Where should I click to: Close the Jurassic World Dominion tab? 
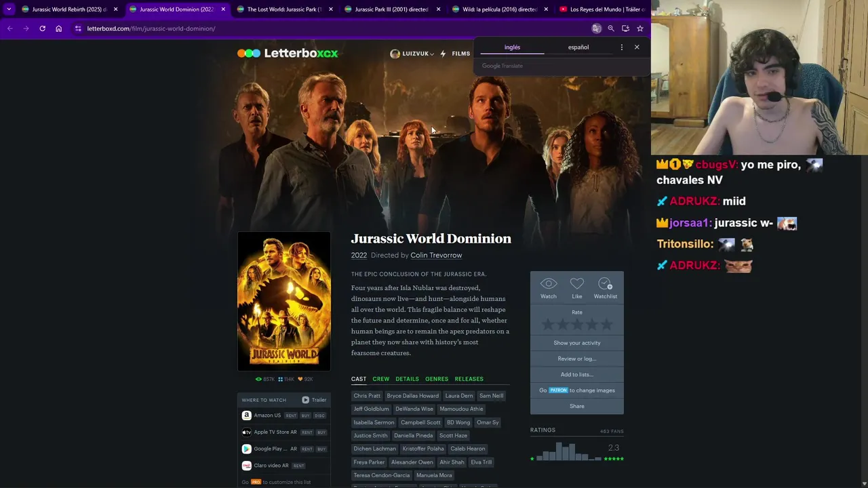223,9
